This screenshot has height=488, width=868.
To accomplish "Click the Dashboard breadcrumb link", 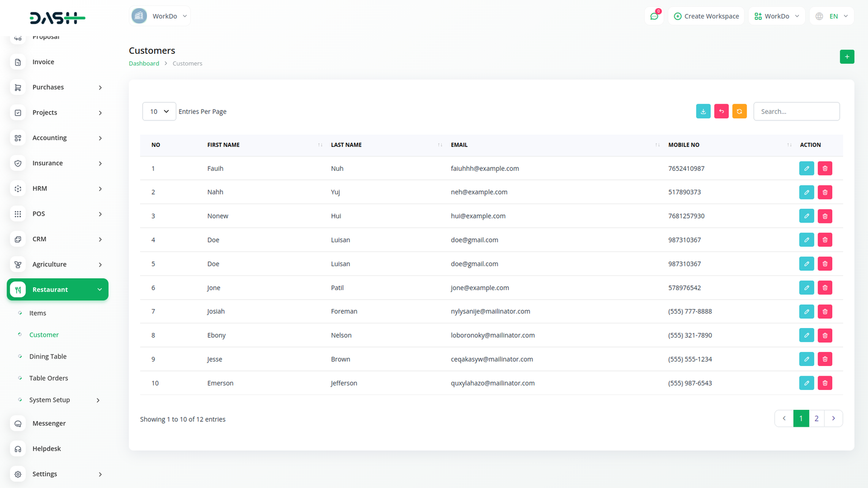I will pyautogui.click(x=144, y=63).
